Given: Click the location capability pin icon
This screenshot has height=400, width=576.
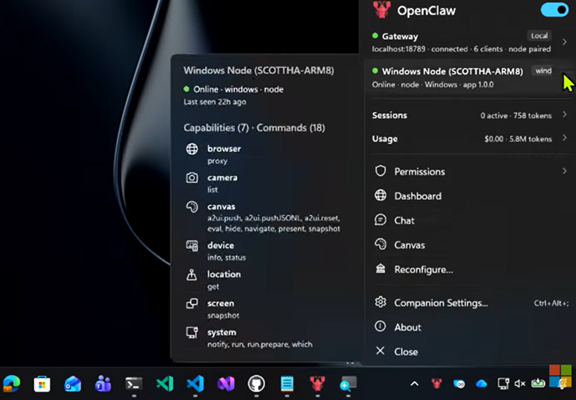Looking at the screenshot, I should tap(192, 275).
